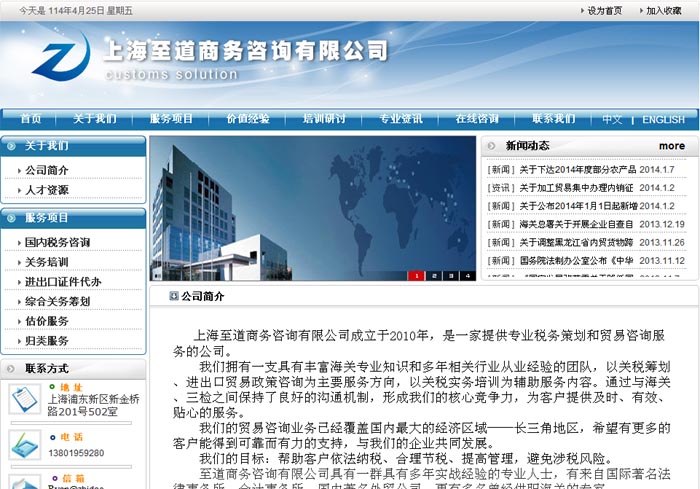Open 公司简介 in the sidebar
This screenshot has height=489, width=700.
46,170
